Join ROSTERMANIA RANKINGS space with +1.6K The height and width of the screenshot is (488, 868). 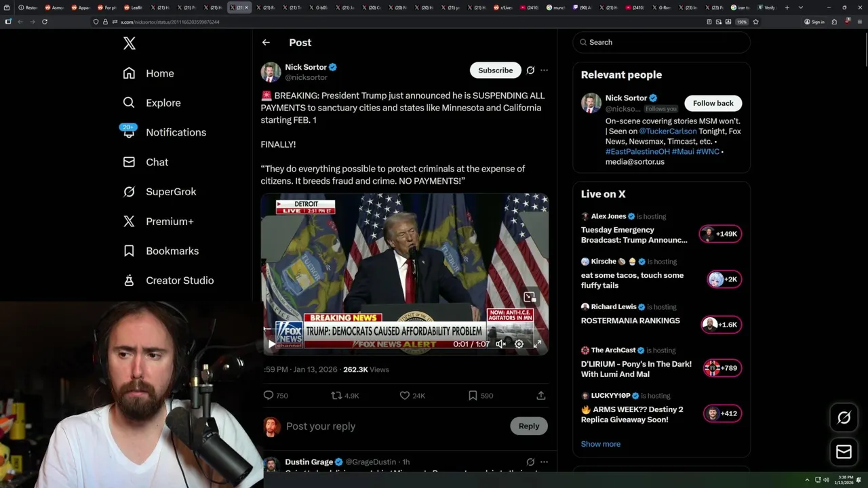[x=722, y=325]
